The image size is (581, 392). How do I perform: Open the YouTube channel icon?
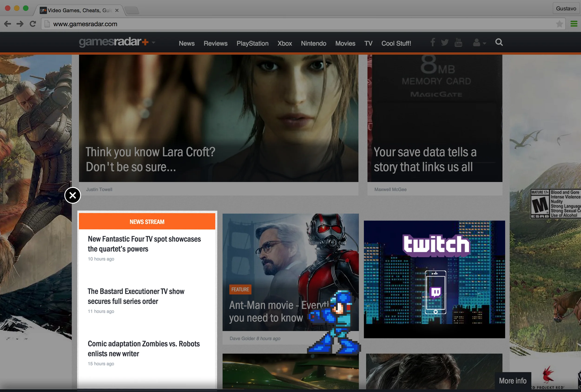[458, 43]
